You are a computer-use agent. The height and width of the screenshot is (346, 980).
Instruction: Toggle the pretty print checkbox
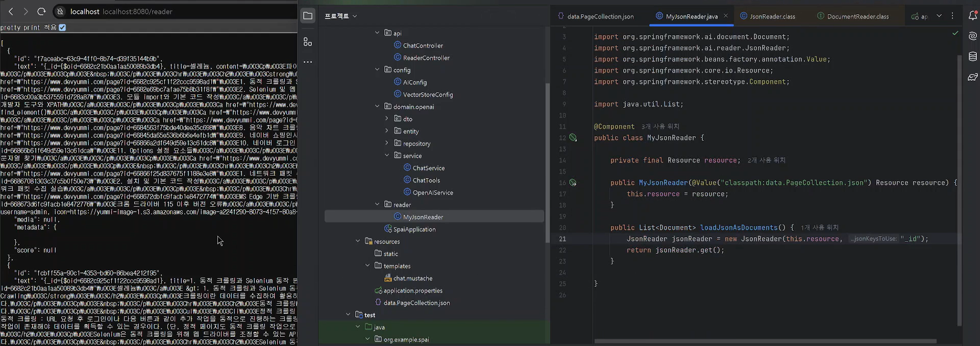(x=62, y=28)
